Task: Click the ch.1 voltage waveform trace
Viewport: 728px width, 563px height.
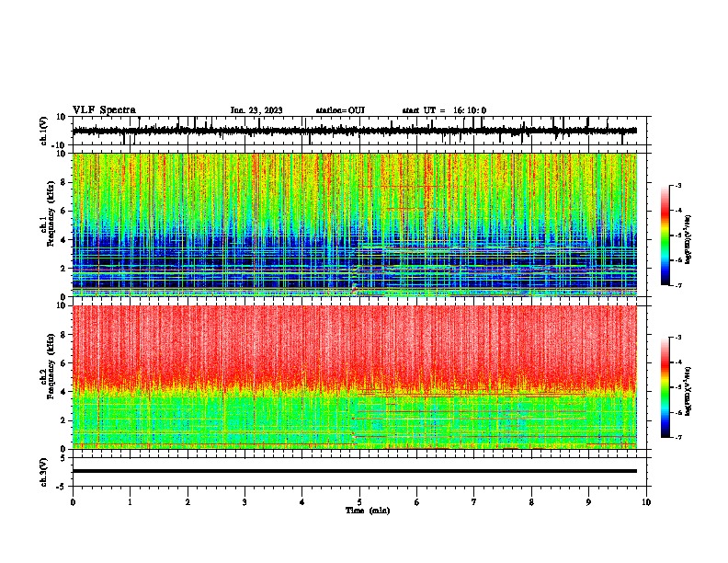Action: pyautogui.click(x=355, y=131)
